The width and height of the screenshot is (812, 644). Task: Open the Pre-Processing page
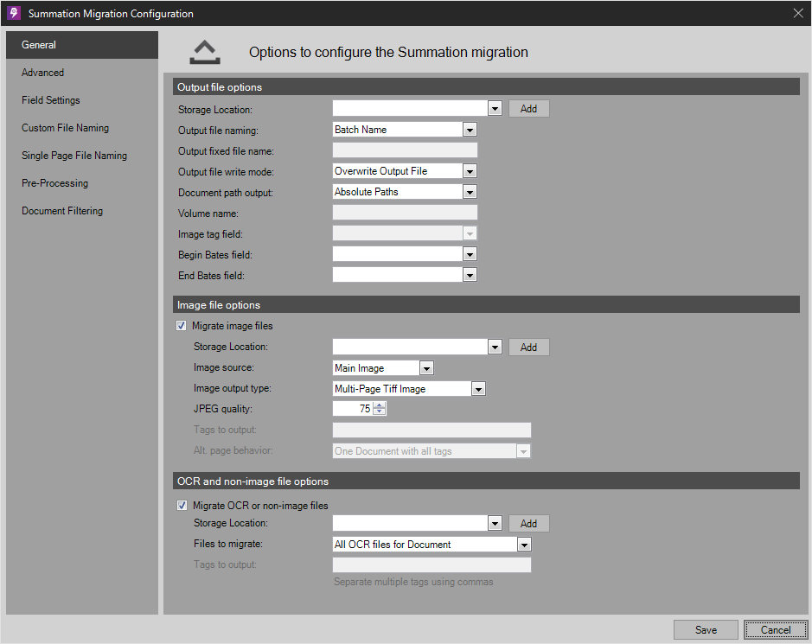pyautogui.click(x=82, y=183)
